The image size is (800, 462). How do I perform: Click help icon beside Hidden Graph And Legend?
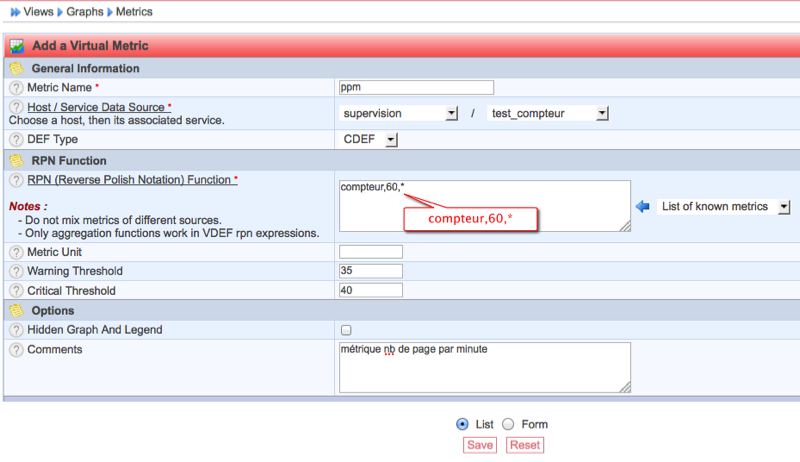16,330
